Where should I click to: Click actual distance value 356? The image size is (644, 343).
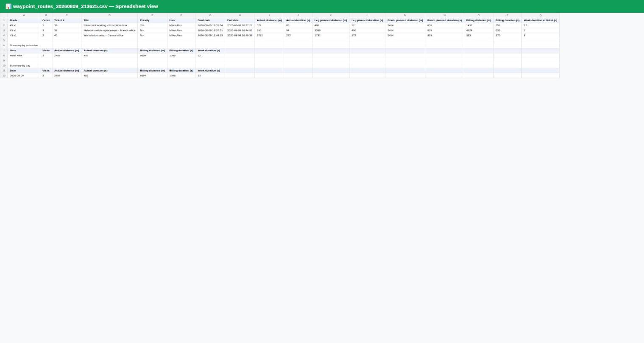click(x=269, y=31)
